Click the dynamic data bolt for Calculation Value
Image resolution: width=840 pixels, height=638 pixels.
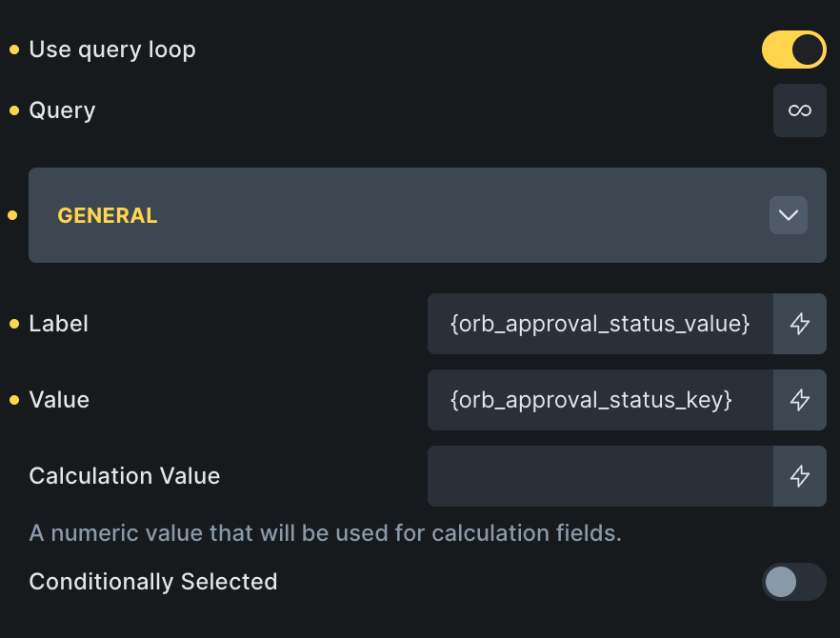coord(799,476)
